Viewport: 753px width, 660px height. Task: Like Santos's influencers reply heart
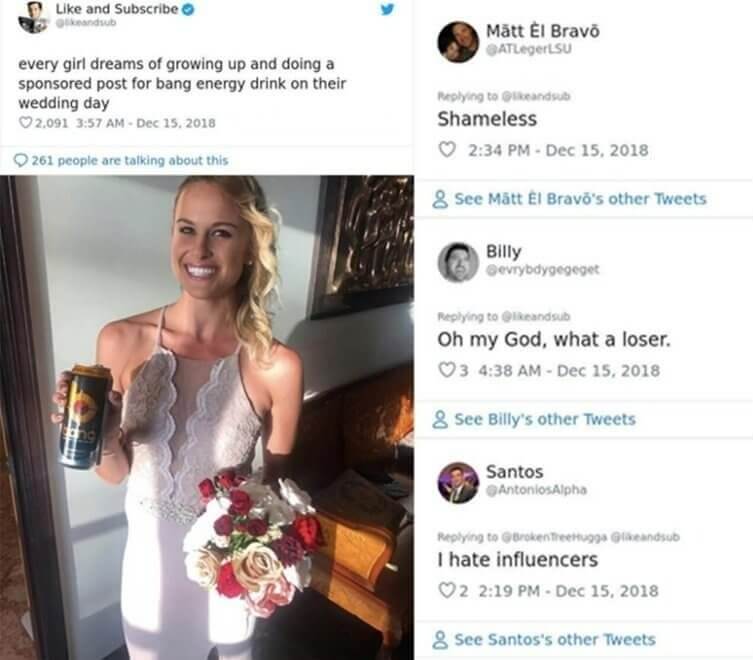(x=447, y=590)
